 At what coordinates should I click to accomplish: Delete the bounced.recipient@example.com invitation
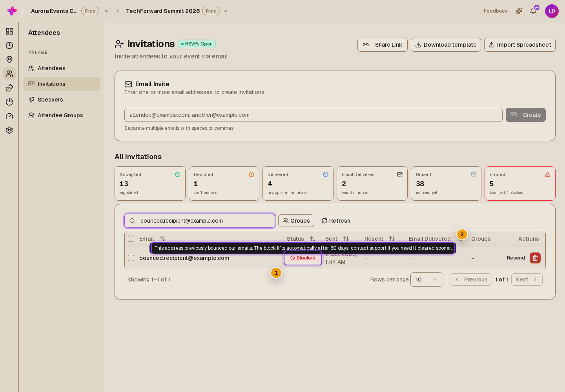[535, 258]
